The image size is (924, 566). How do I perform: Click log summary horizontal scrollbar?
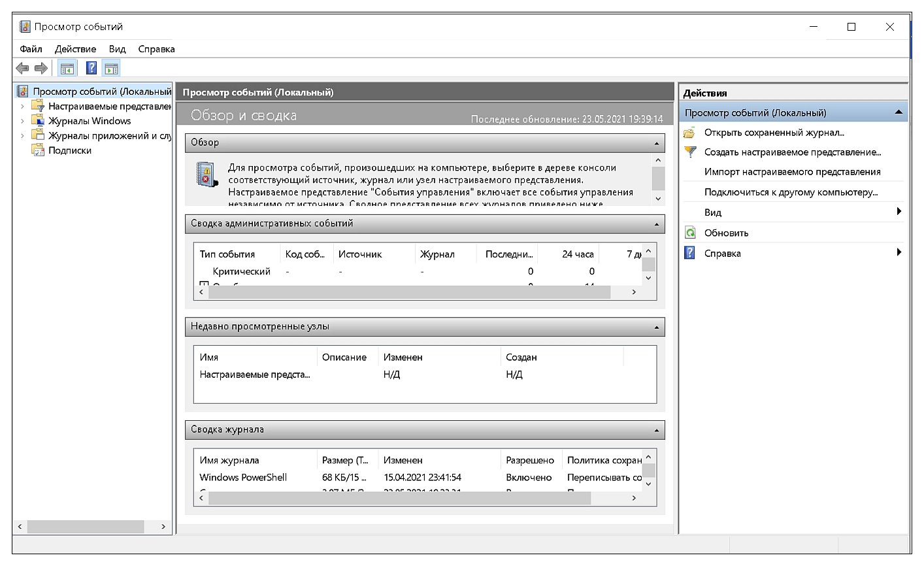(x=399, y=498)
